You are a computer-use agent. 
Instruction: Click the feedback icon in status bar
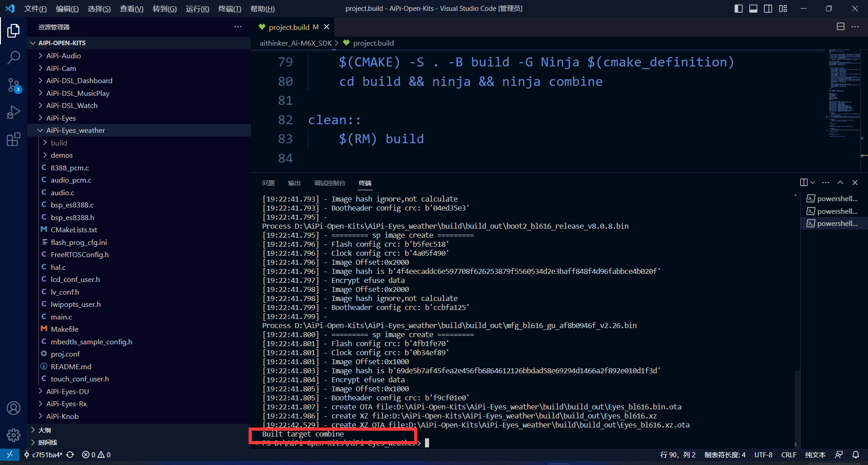pyautogui.click(x=839, y=455)
